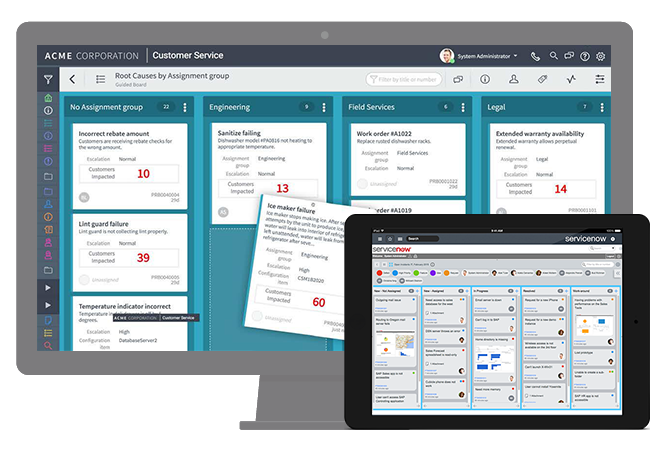Open the labels tag icon
The height and width of the screenshot is (450, 650).
pyautogui.click(x=542, y=79)
